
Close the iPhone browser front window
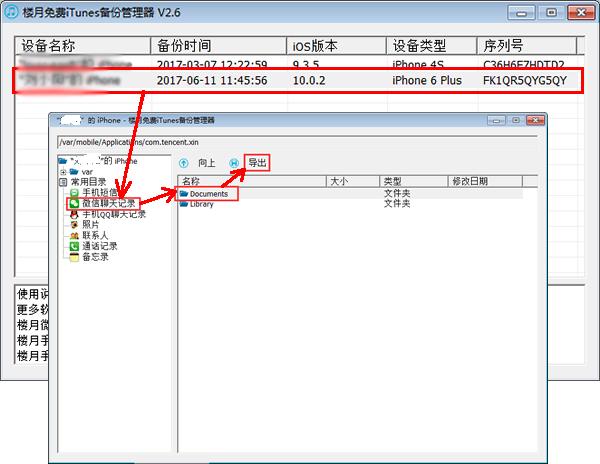coord(536,120)
